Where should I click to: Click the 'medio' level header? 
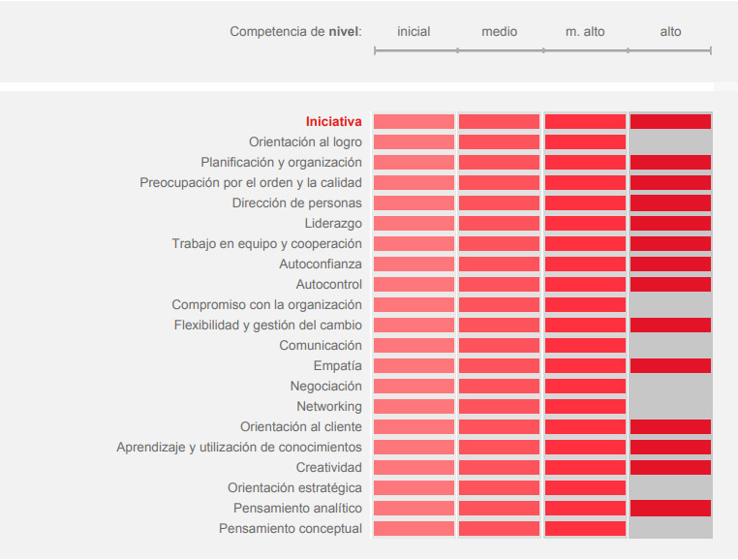[x=499, y=32]
